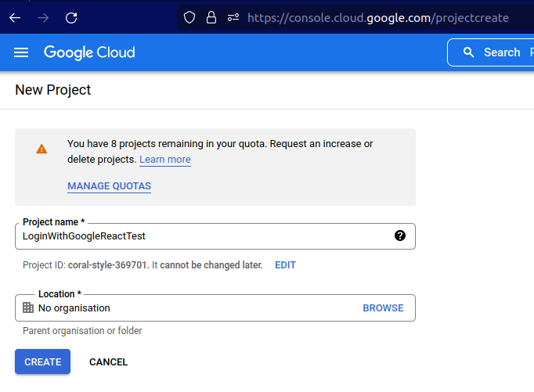Cancel the new project creation
The height and width of the screenshot is (392, 534).
[x=108, y=361]
